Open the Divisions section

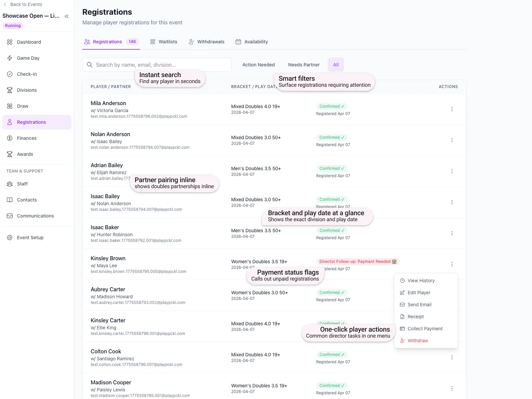27,90
